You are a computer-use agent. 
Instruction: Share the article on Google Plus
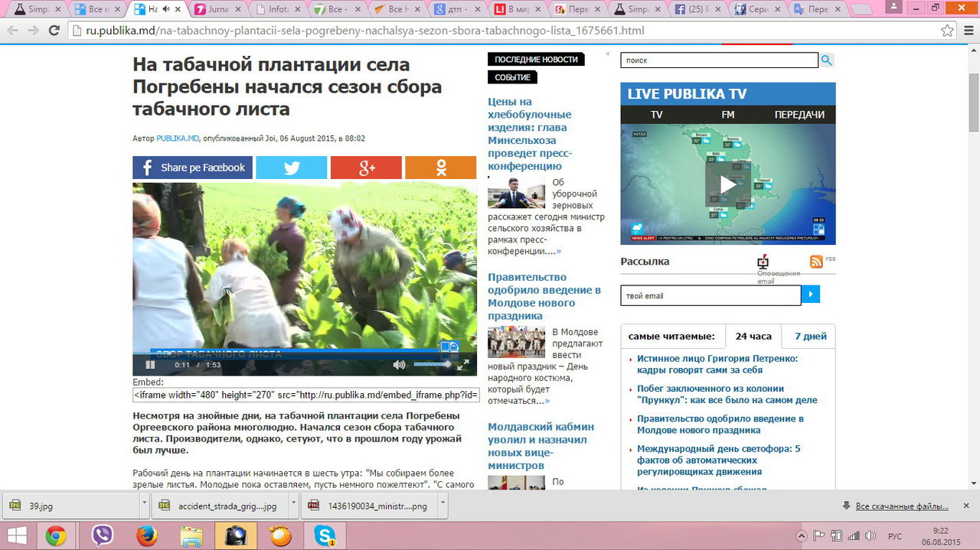(366, 168)
